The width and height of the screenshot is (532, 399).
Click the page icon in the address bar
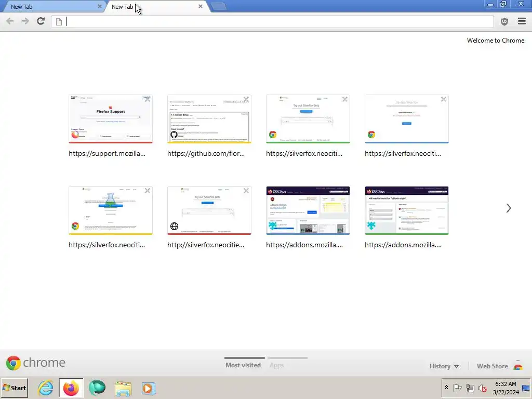pyautogui.click(x=59, y=22)
